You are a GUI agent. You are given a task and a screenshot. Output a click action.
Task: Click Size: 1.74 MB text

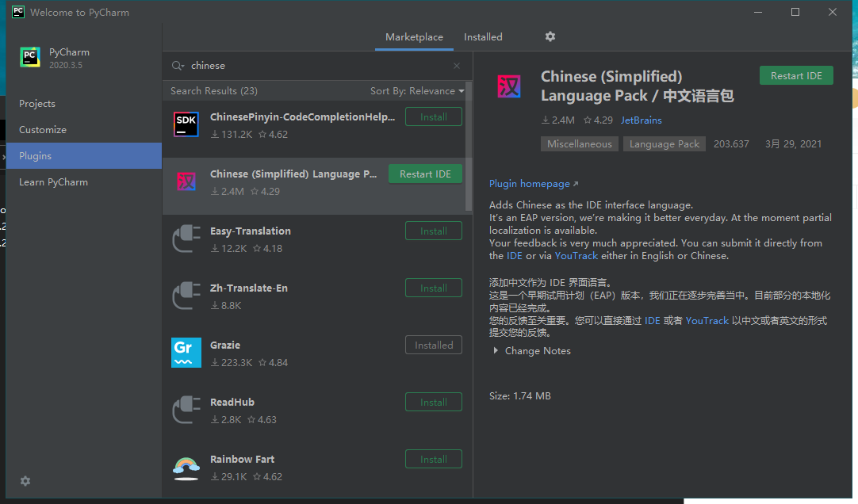coord(520,395)
